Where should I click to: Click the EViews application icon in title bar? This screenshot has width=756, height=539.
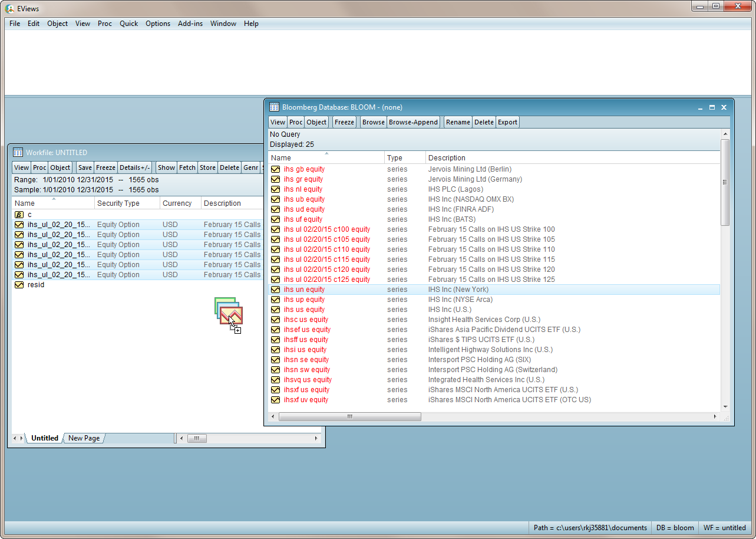[x=10, y=8]
